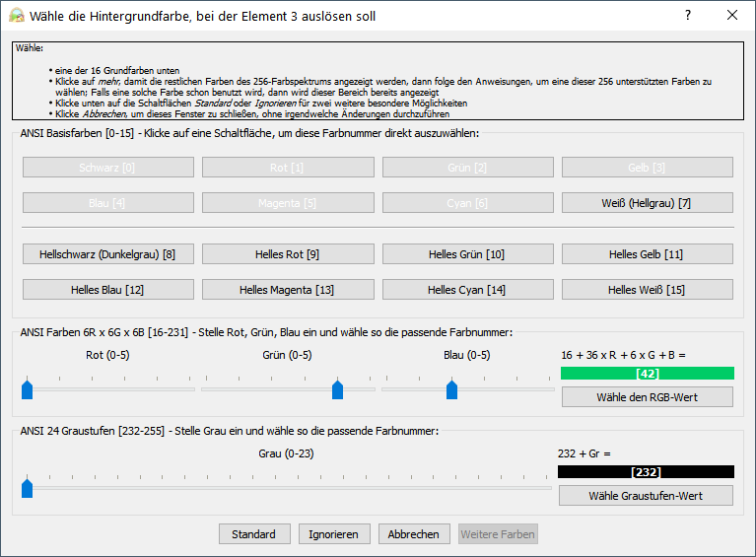Select Rot [1] base color
Screen dimensions: 756x557
coord(288,168)
